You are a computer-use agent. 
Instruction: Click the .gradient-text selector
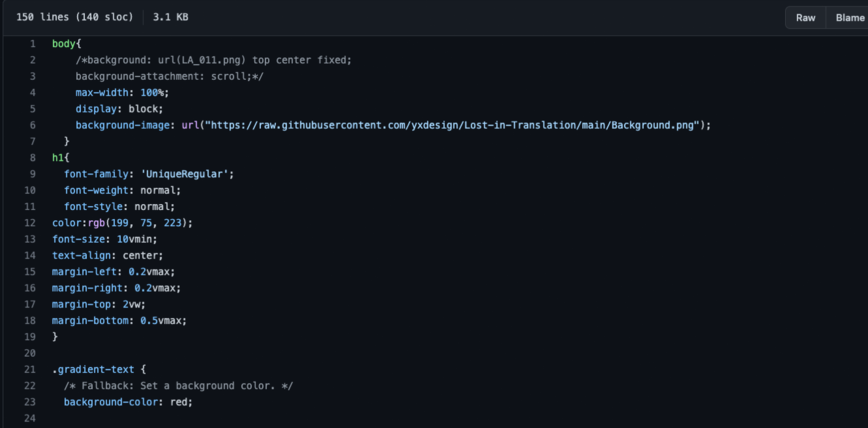tap(93, 369)
